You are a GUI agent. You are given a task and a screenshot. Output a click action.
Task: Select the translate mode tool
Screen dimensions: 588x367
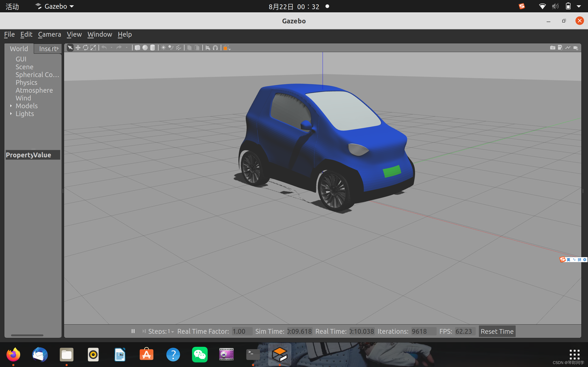[78, 48]
